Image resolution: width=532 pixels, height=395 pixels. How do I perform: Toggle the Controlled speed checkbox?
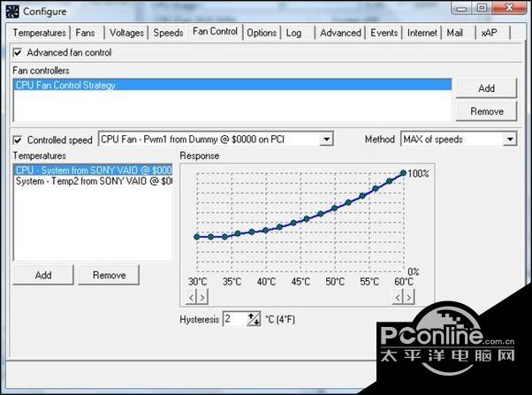(19, 140)
